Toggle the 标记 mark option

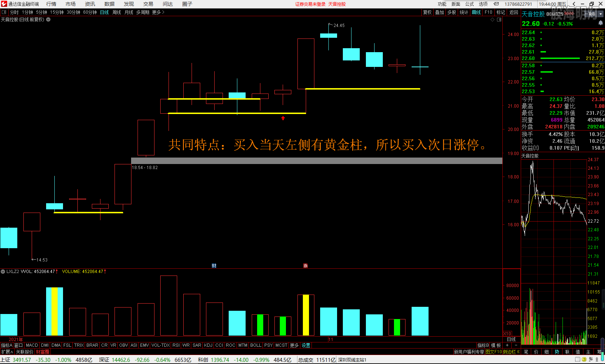pos(501,12)
